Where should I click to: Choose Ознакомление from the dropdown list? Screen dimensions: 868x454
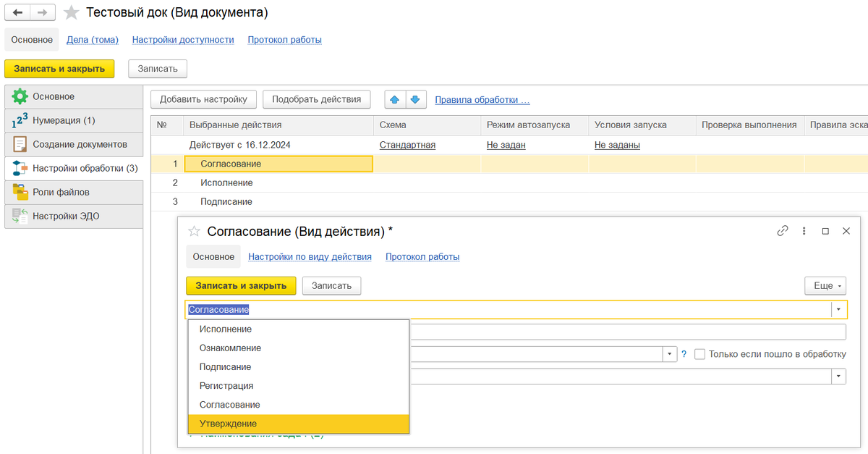click(x=299, y=348)
